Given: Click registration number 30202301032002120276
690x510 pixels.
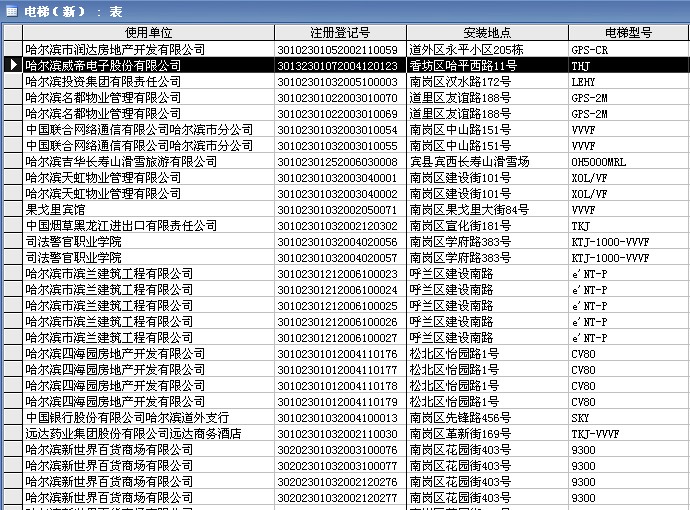Looking at the screenshot, I should (x=340, y=481).
